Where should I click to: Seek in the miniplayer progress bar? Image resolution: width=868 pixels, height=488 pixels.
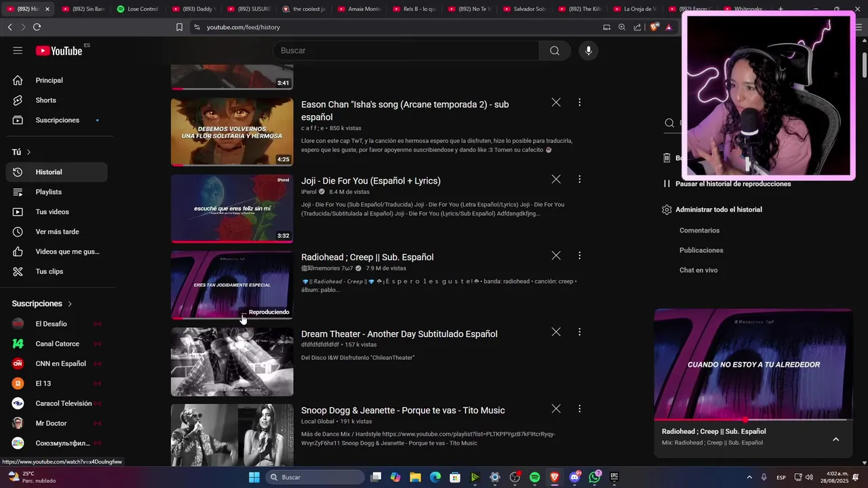coord(753,420)
